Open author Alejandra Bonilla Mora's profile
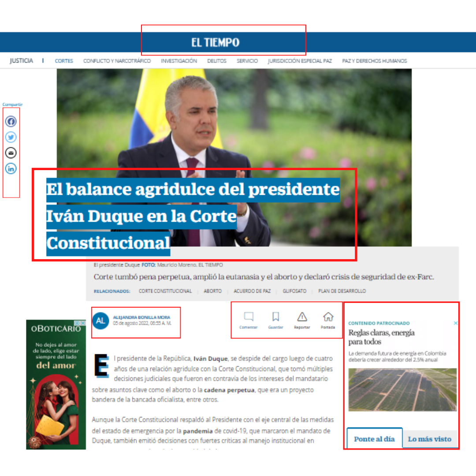The height and width of the screenshot is (476, 476). click(x=141, y=317)
